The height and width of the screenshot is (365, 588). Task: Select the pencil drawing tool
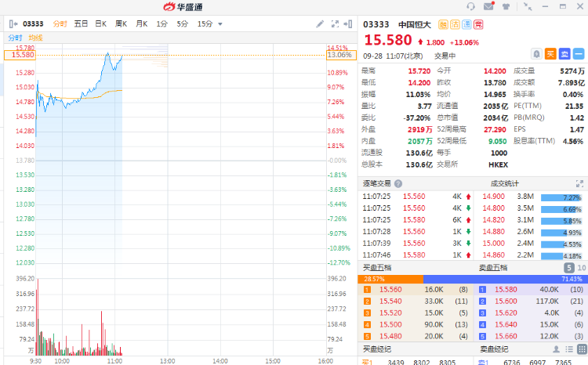point(320,23)
